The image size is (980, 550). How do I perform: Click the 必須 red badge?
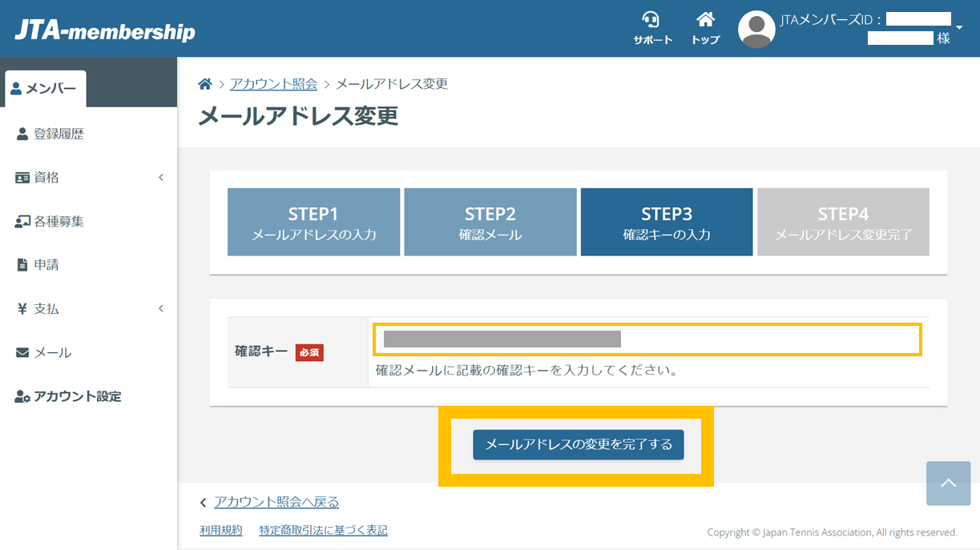pos(309,352)
